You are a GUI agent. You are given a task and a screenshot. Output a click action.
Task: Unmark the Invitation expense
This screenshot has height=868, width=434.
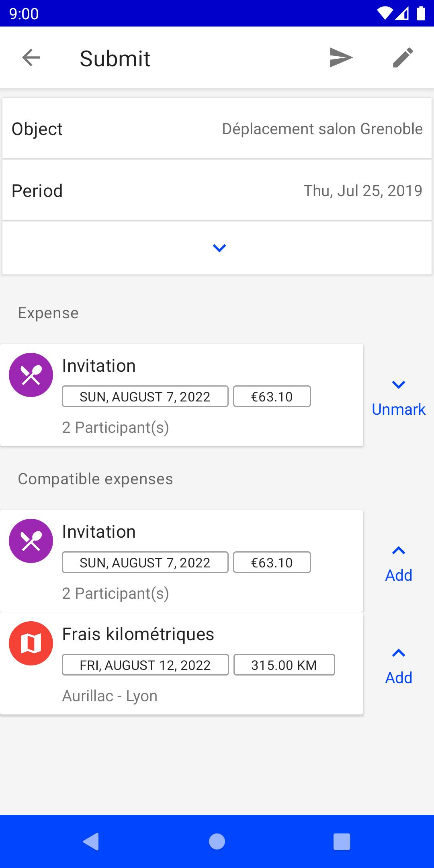pos(399,409)
